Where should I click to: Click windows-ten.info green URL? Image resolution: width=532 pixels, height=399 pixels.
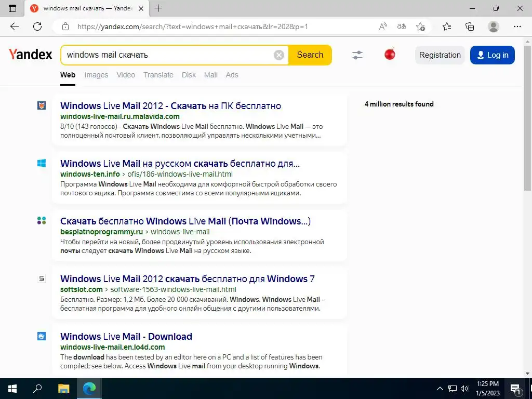click(90, 174)
